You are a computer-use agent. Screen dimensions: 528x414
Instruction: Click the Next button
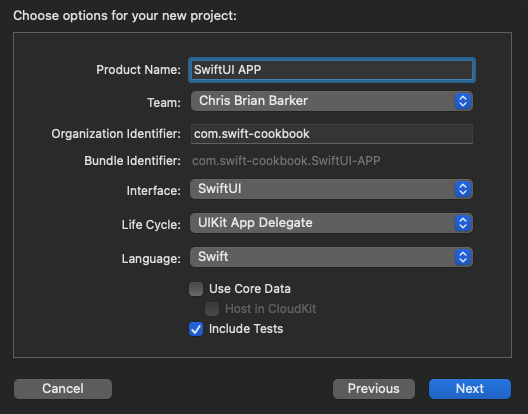coord(470,389)
